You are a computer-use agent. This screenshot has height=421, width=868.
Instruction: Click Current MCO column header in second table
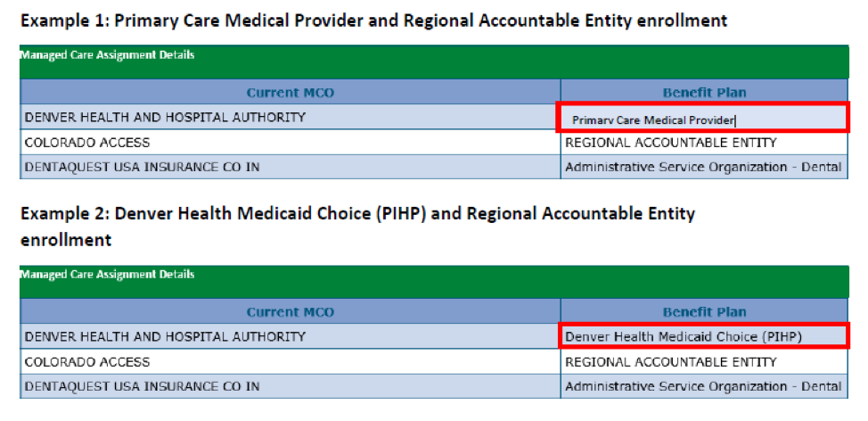[290, 312]
